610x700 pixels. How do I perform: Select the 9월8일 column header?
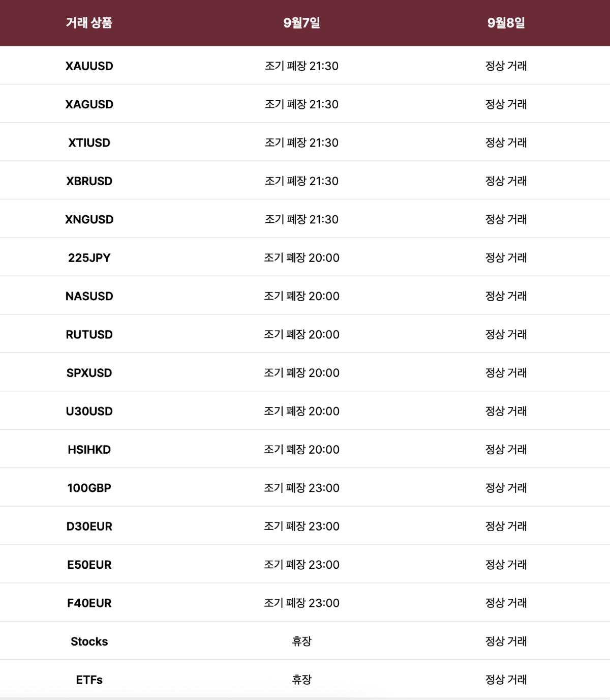click(506, 23)
